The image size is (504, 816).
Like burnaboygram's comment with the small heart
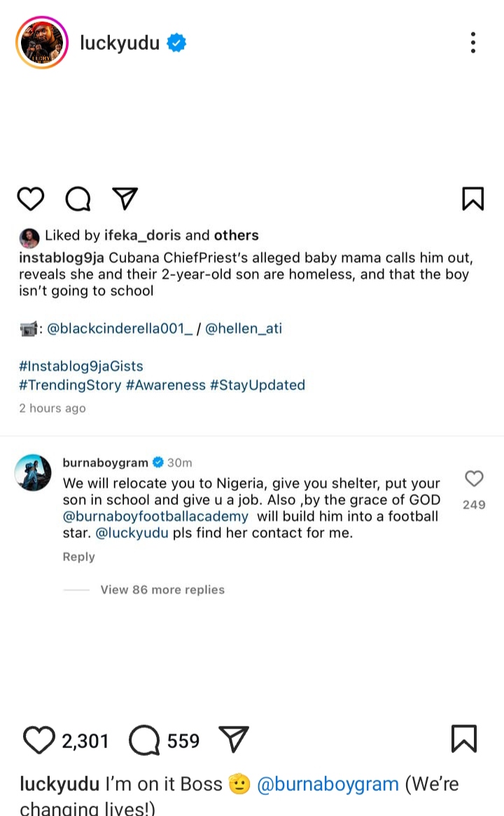474,479
